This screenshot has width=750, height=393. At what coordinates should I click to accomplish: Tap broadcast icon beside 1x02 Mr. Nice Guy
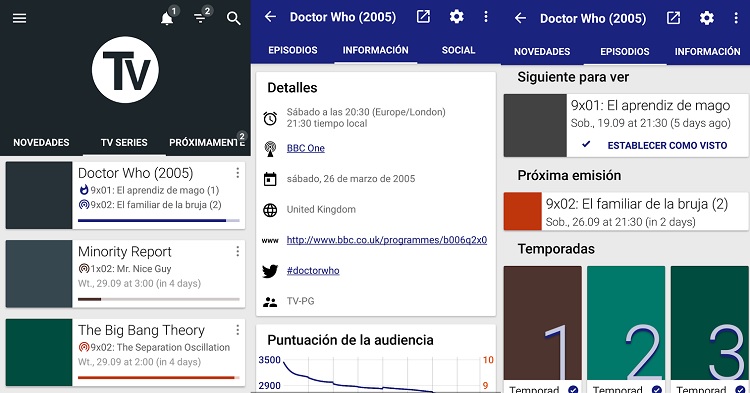click(x=84, y=268)
